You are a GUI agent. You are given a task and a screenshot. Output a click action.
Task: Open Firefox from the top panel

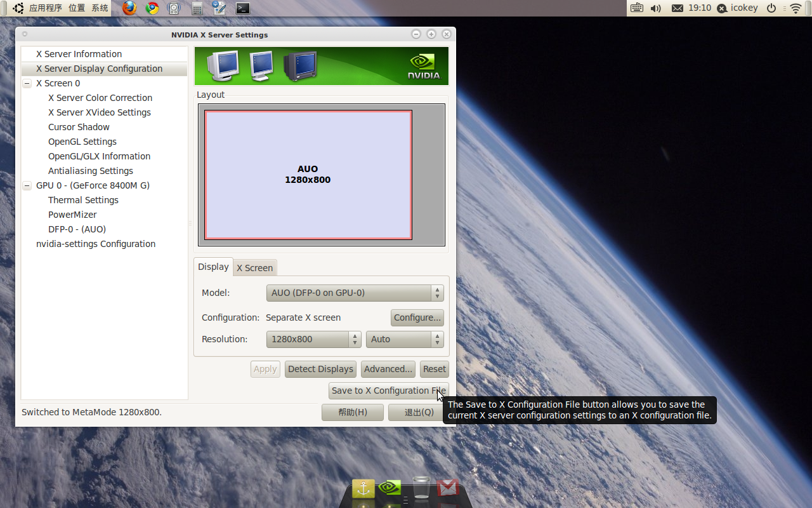(x=129, y=8)
